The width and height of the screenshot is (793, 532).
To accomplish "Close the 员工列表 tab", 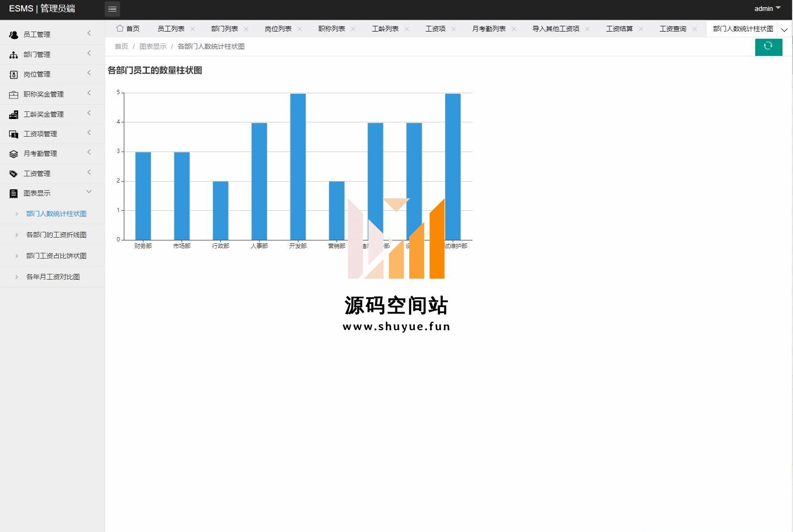I will coord(193,29).
